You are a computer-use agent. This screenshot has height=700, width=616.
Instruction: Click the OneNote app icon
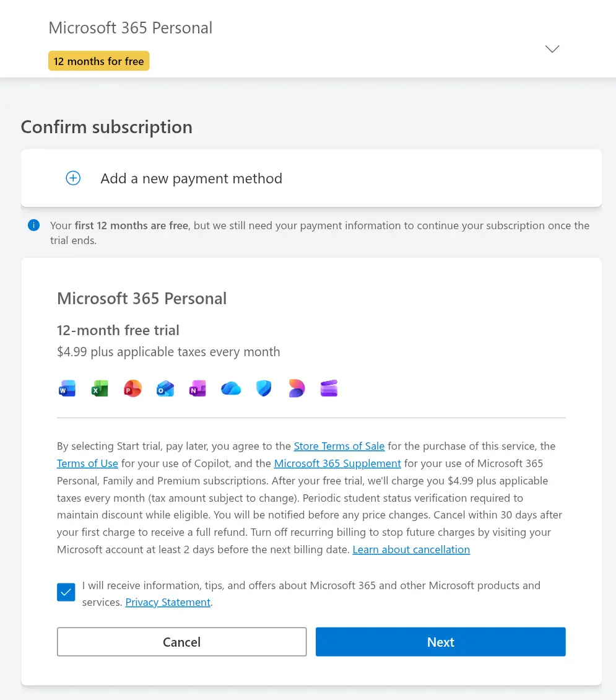click(197, 388)
